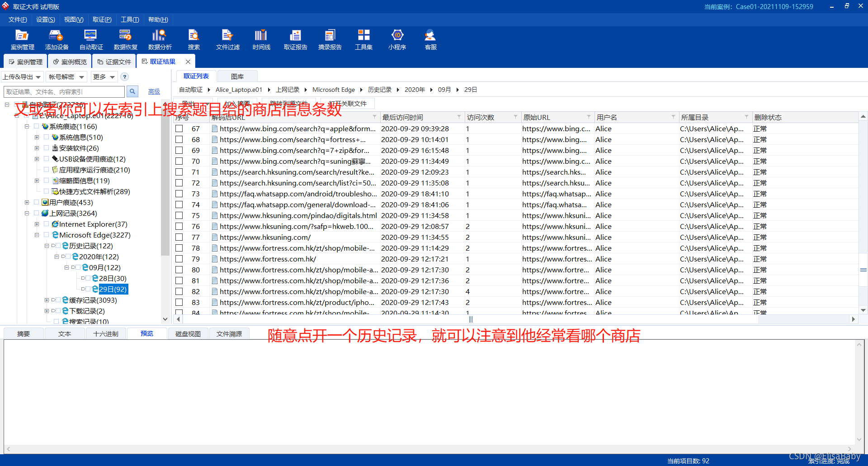Click the search magnifier button
Screen dimensions: 868x466
tap(132, 91)
